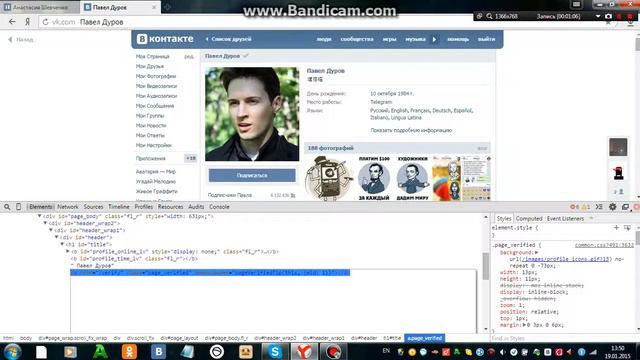
Task: Click выйти to log out
Action: tap(487, 39)
